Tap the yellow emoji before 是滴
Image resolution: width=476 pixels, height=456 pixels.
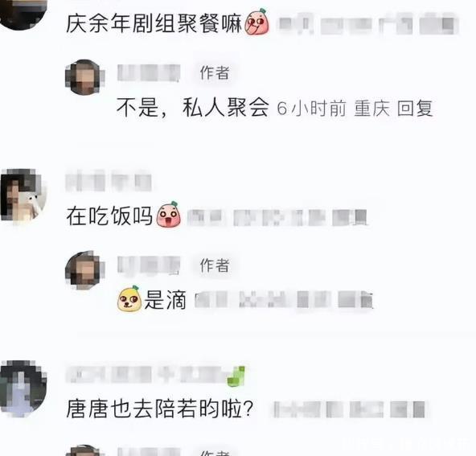129,298
